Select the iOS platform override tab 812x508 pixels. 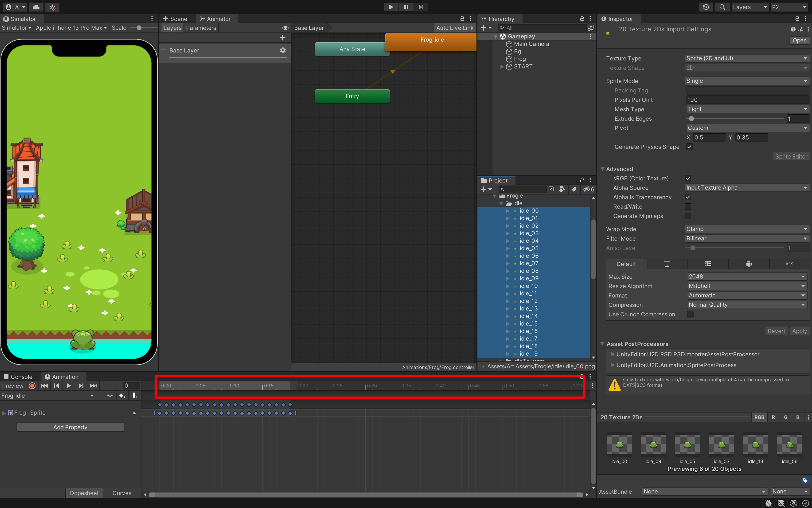[789, 264]
